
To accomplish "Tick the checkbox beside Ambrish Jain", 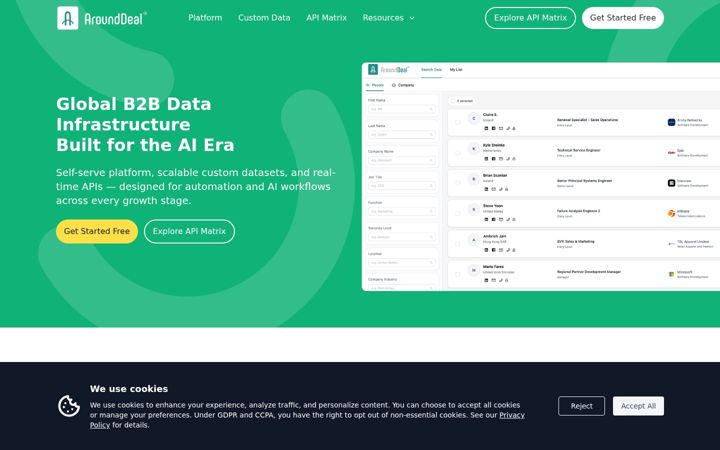I will [x=457, y=244].
